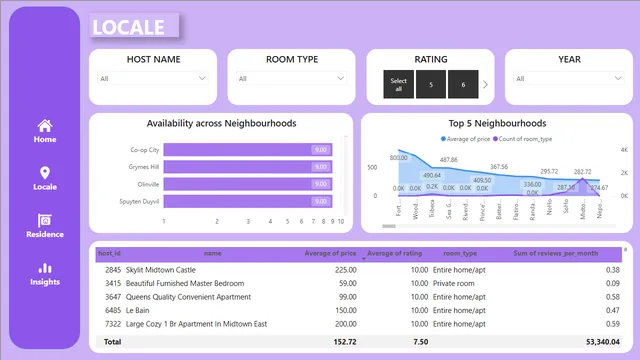This screenshot has width=640, height=360.
Task: Select the Le Bain row
Action: tap(359, 310)
